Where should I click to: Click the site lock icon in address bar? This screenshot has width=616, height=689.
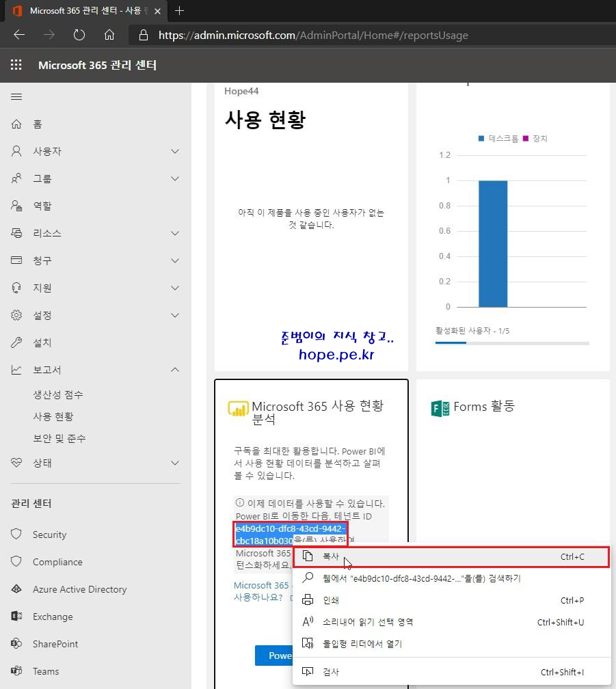coord(144,35)
